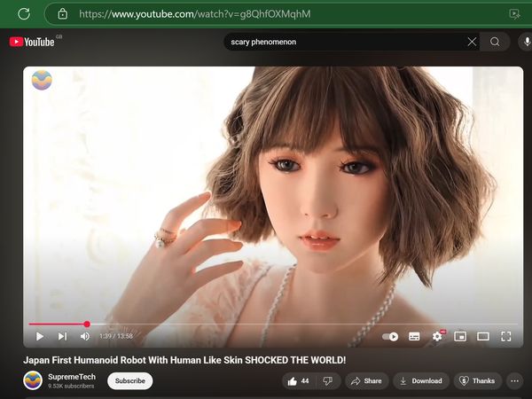Like the video
Screen dimensions: 532x399
click(299, 381)
